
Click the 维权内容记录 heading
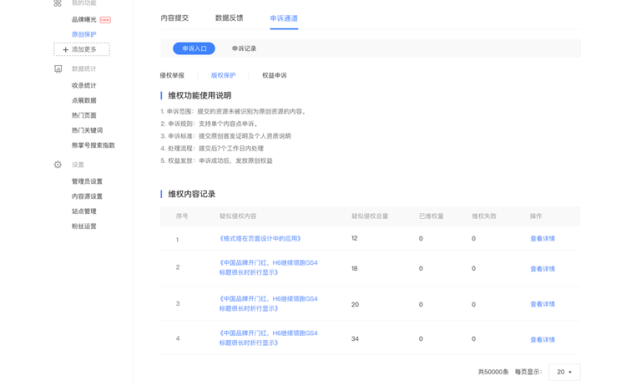[192, 194]
